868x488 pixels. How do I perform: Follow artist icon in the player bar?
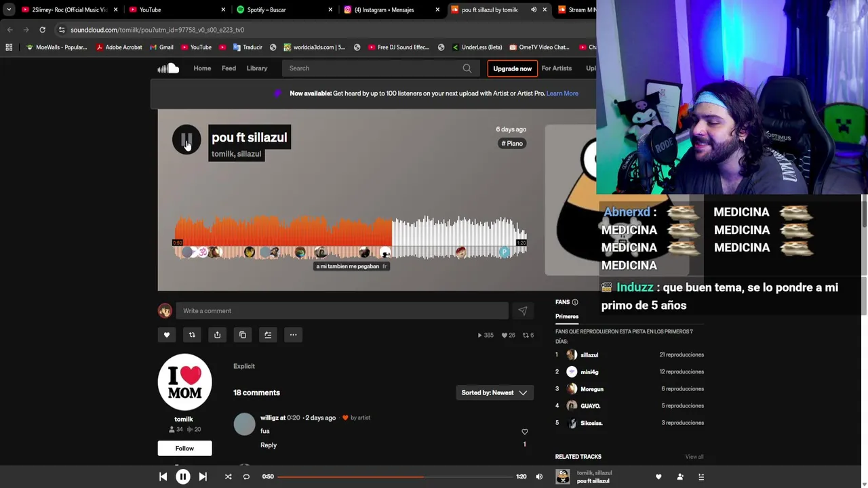point(680,476)
